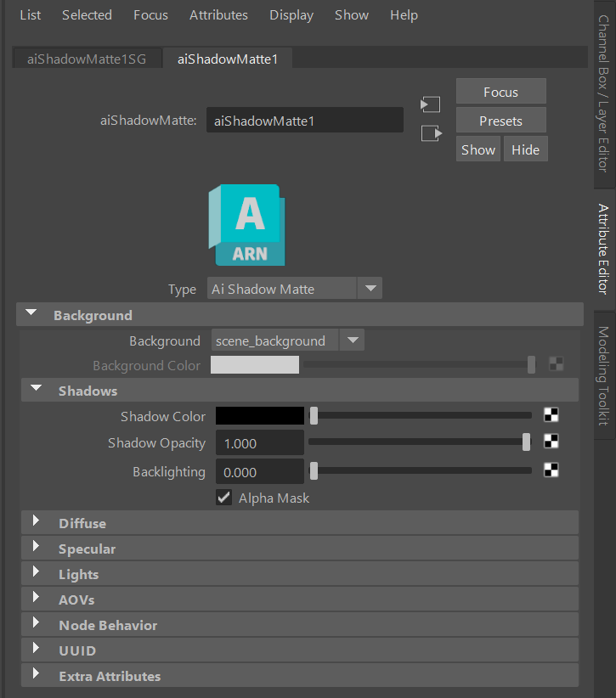
Task: Open the Show menu
Action: (352, 15)
